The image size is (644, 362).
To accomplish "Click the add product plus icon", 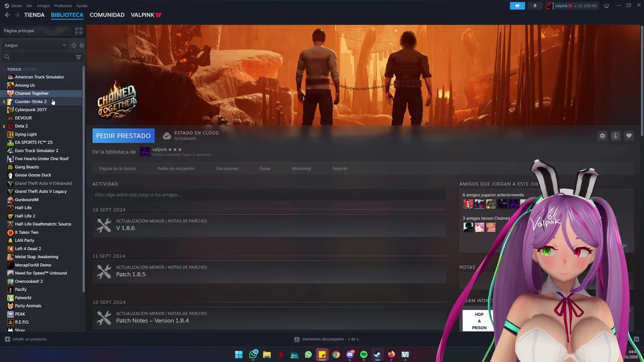I will click(7, 339).
